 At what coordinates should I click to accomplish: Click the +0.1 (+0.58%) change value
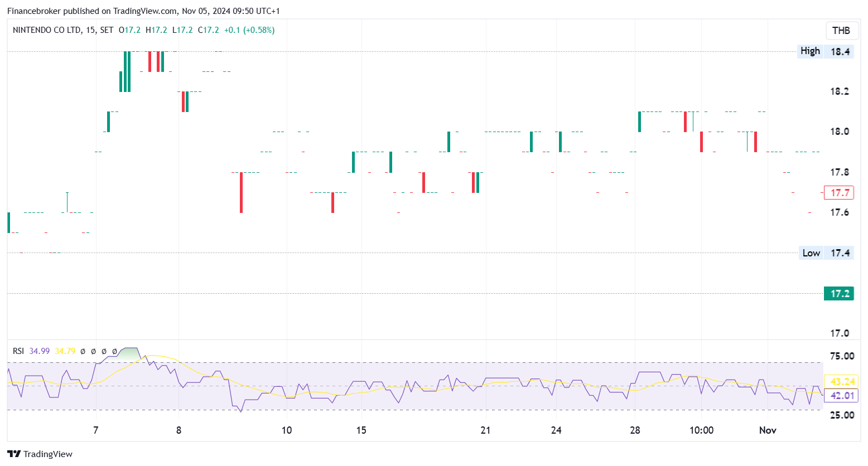(x=249, y=30)
